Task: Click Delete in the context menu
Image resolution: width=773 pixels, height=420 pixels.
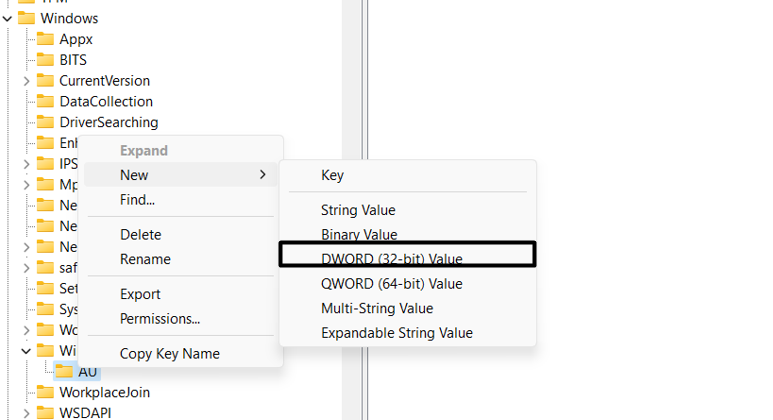Action: pos(140,234)
